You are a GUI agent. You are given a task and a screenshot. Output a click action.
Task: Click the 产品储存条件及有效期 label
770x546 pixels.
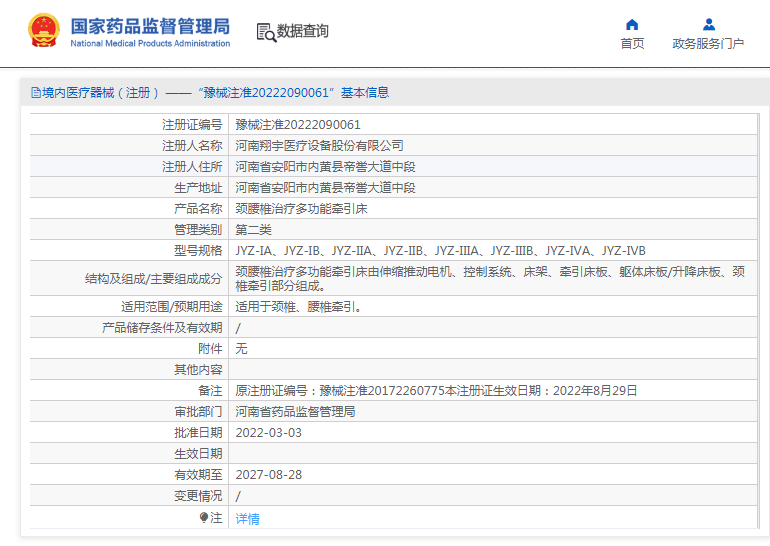pyautogui.click(x=162, y=328)
